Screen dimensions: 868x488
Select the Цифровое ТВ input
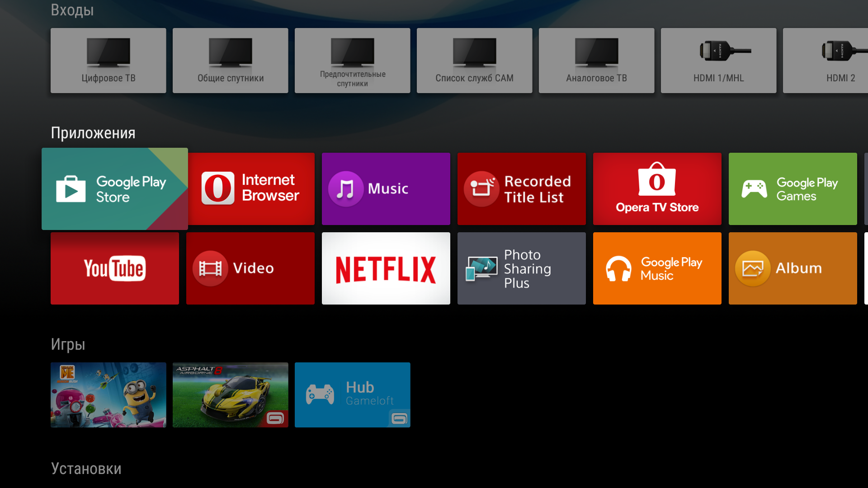point(108,61)
